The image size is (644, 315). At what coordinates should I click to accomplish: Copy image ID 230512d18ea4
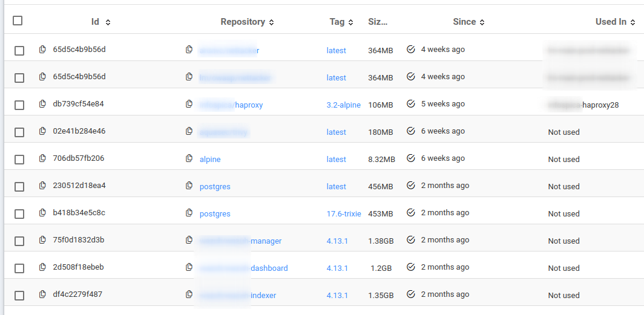(x=42, y=186)
